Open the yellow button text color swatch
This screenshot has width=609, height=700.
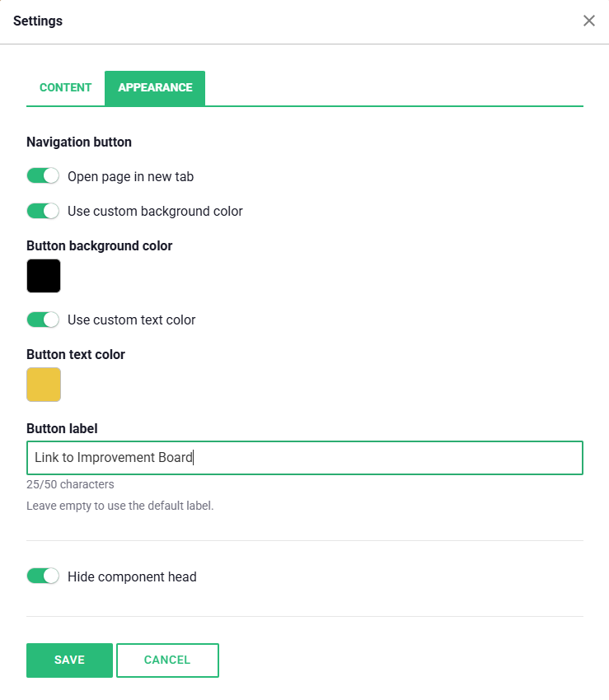[44, 385]
